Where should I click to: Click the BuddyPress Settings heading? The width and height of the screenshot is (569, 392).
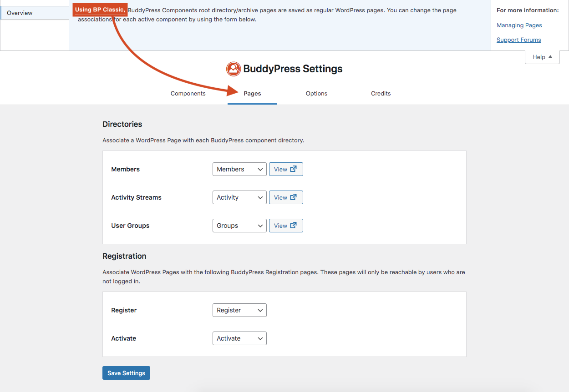coord(293,69)
